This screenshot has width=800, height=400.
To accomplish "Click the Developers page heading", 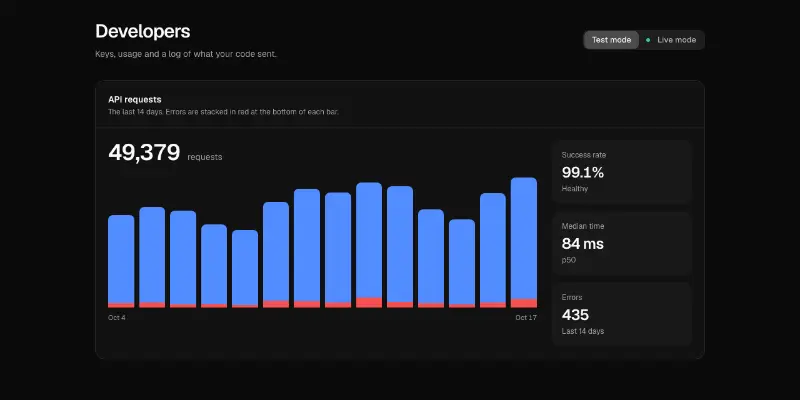I will [x=143, y=31].
